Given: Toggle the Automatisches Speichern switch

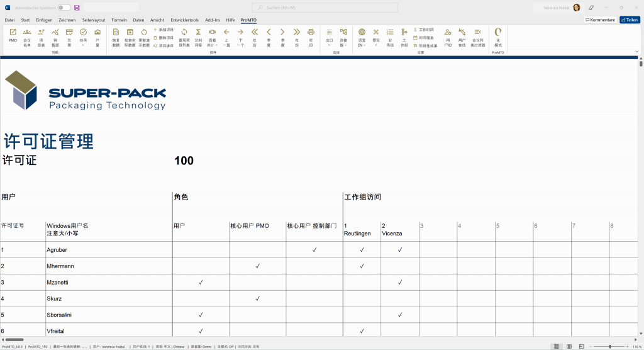Looking at the screenshot, I should [x=64, y=8].
